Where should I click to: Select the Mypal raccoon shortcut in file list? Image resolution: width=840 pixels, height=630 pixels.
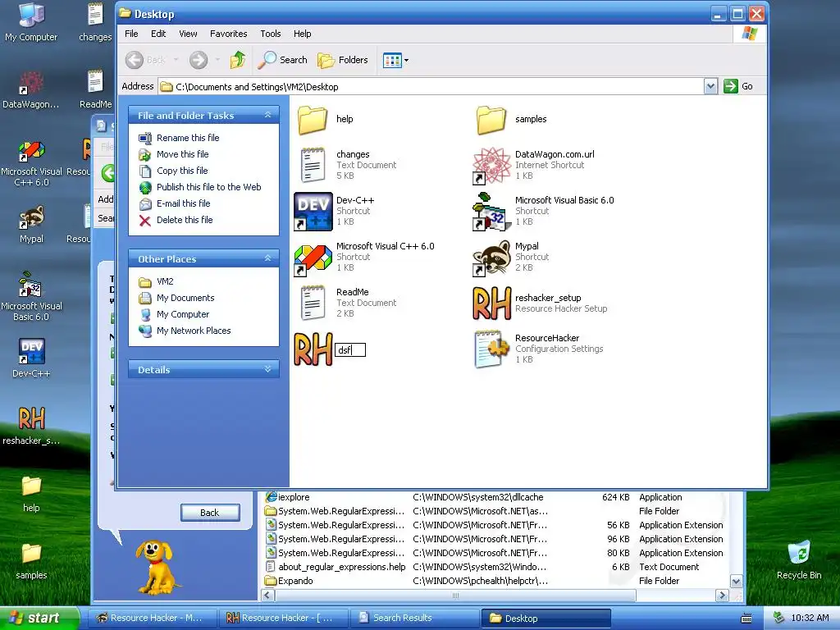[x=491, y=258]
